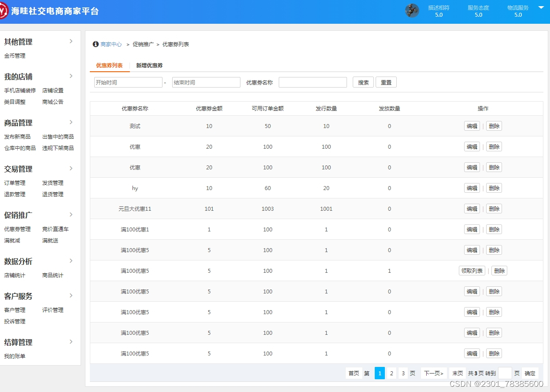Click the 商家中心 breadcrumb link
The width and height of the screenshot is (550, 392).
click(x=111, y=44)
